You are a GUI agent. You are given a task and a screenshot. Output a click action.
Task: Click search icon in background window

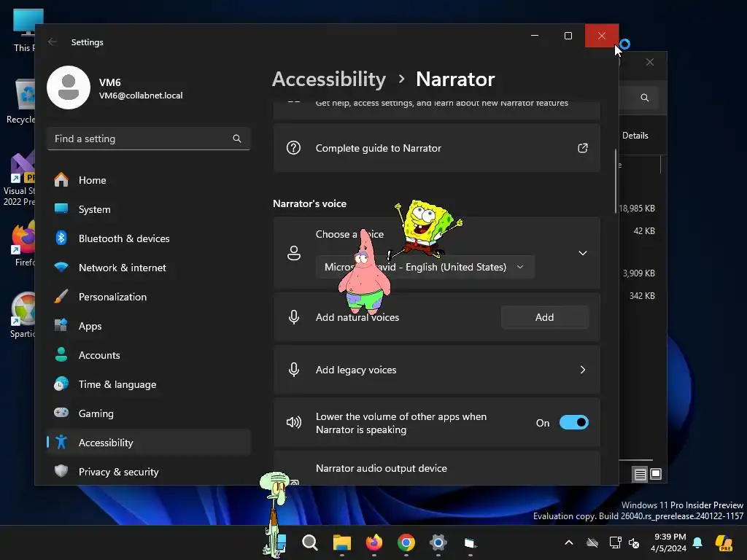click(645, 98)
